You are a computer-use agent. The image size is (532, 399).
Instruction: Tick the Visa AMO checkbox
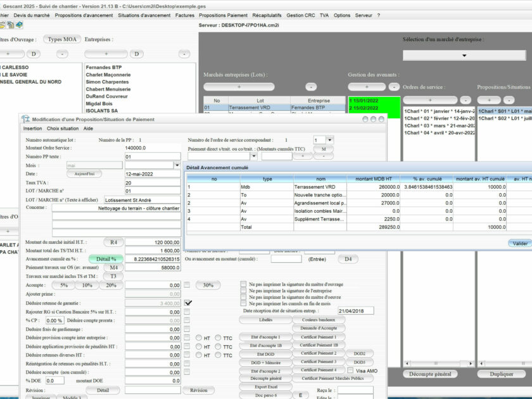(350, 370)
